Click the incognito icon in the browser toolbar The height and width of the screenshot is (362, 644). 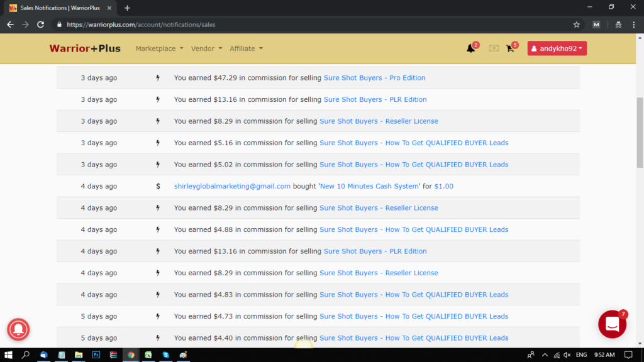pyautogui.click(x=618, y=25)
